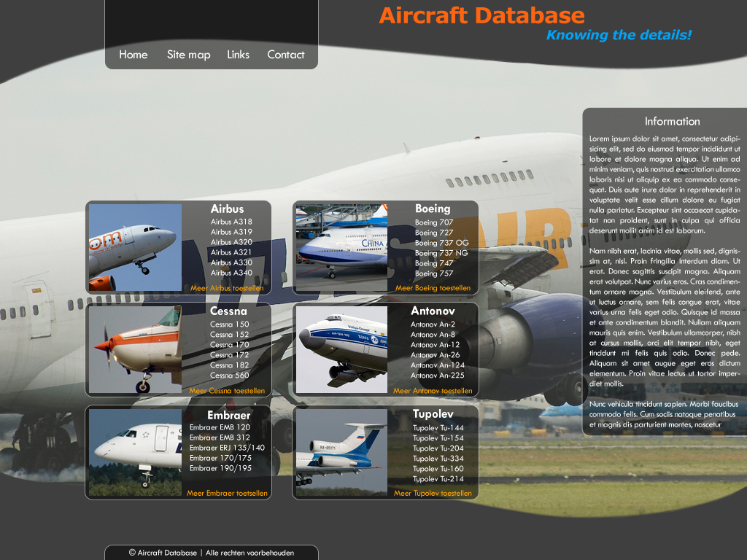Follow the Meer Embraer toestellen link

[x=227, y=494]
